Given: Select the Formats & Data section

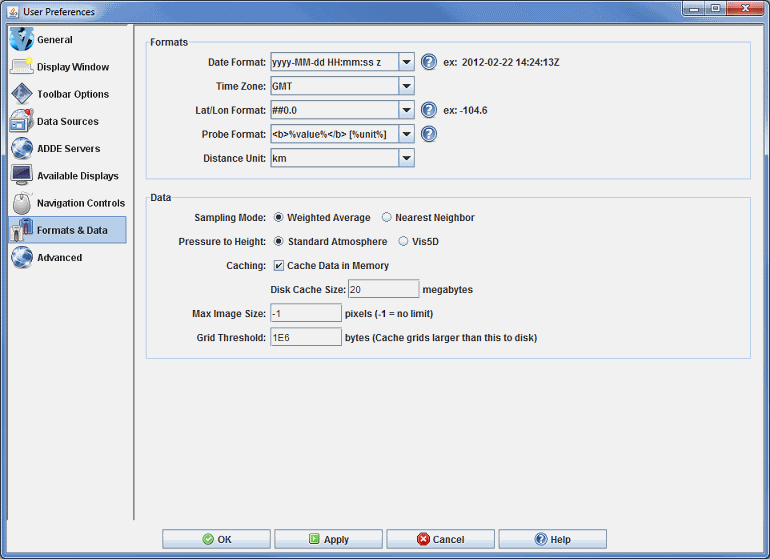Looking at the screenshot, I should coord(67,230).
